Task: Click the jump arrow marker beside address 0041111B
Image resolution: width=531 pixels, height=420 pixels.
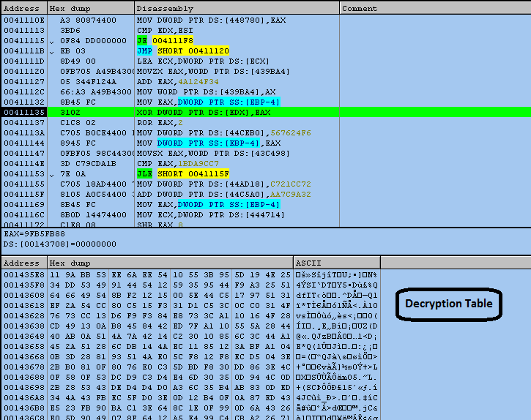Action: click(52, 52)
